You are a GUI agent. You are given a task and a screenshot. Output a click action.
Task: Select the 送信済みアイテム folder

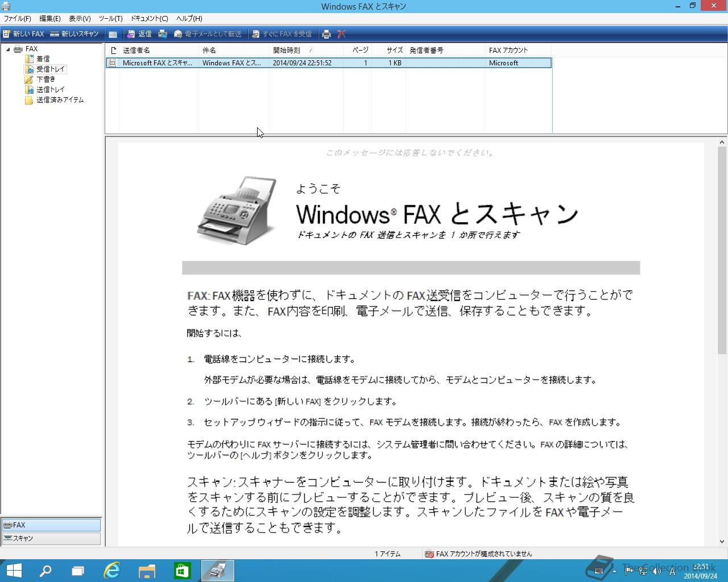coord(60,100)
